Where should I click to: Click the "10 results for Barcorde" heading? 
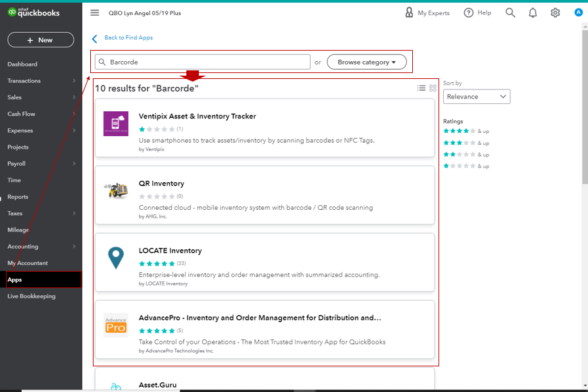point(147,88)
